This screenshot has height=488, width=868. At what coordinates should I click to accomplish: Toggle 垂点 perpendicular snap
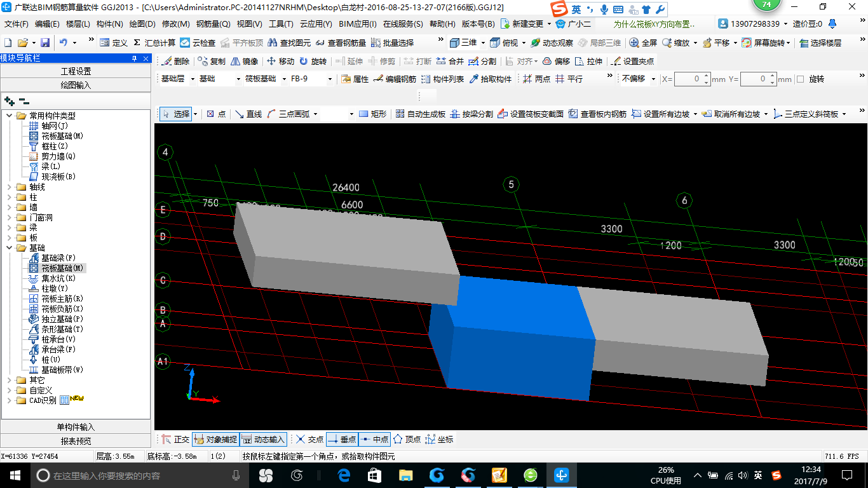click(x=342, y=439)
